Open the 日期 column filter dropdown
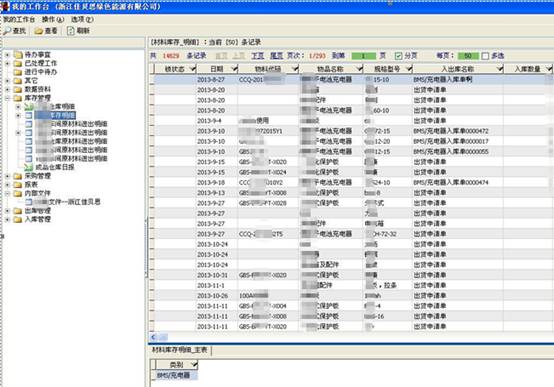This screenshot has width=554, height=387. click(x=234, y=68)
